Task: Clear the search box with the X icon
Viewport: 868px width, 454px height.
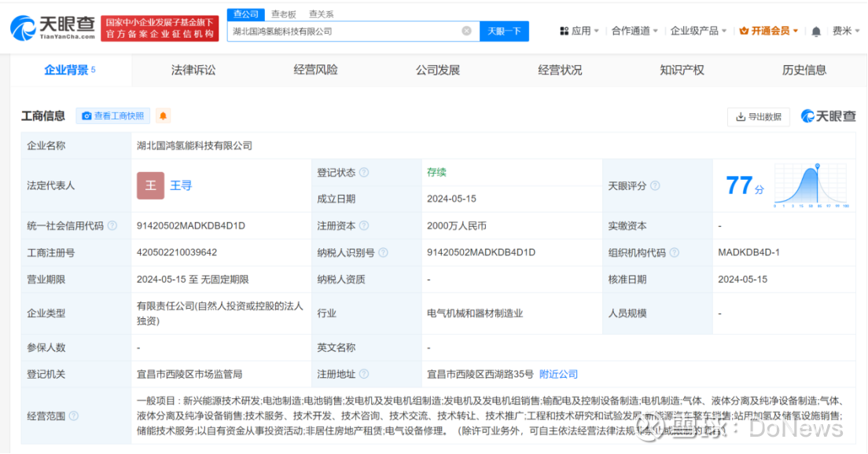Action: 467,31
